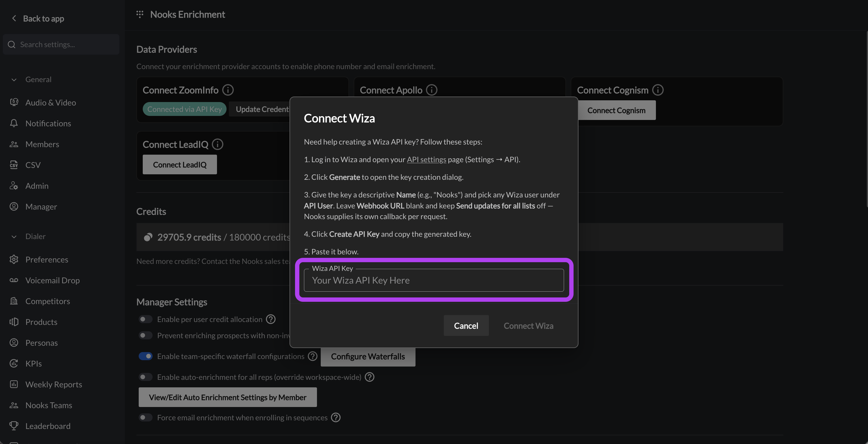Screen dimensions: 868x444
Task: Click the Notifications bell icon
Action: click(14, 123)
